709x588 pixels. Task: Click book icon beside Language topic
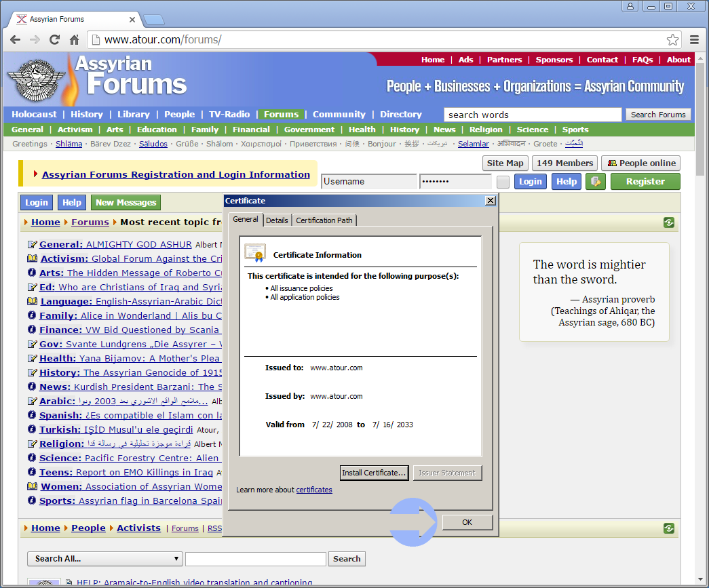tap(32, 301)
